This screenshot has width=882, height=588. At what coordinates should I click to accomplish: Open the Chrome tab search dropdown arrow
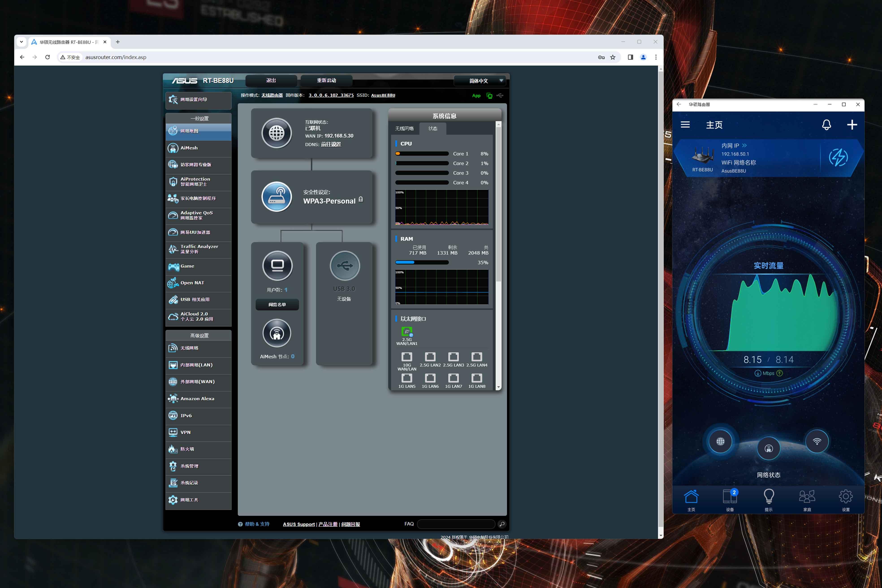pos(21,42)
